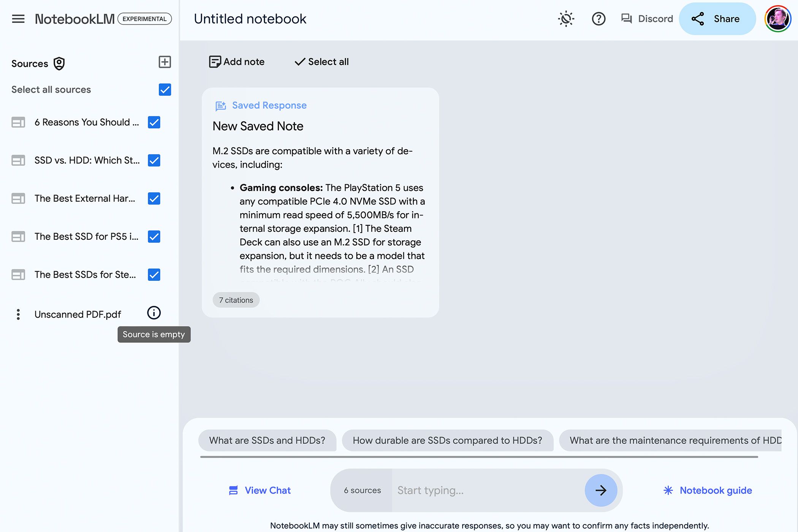
Task: Toggle the Unscanned PDF.pdf checkbox
Action: [154, 313]
